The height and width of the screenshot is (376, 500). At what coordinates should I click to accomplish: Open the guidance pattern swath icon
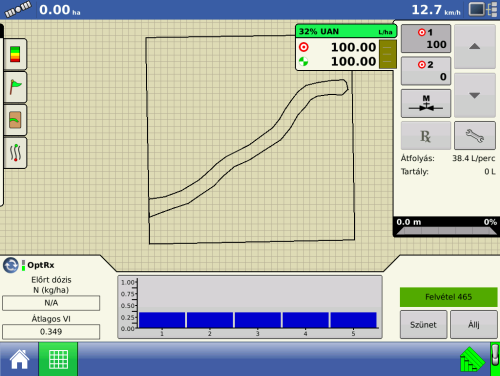(15, 153)
